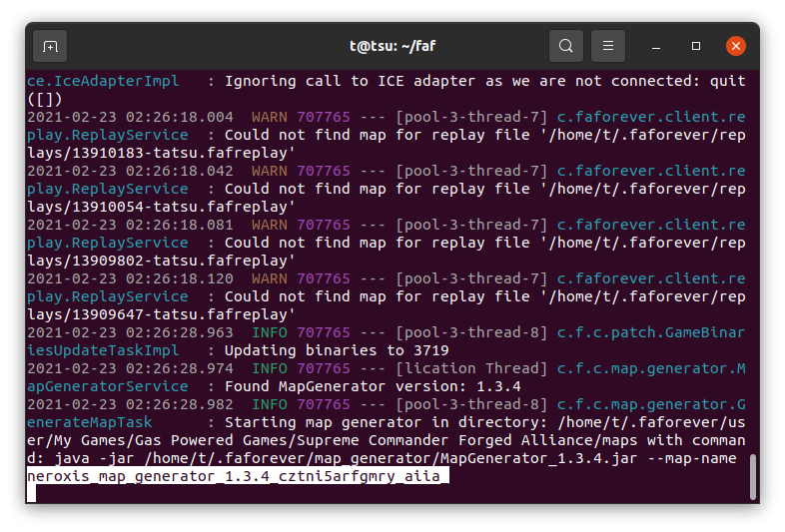
Task: Click 'ce.IceAdapterImpl' class name
Action: (x=103, y=81)
